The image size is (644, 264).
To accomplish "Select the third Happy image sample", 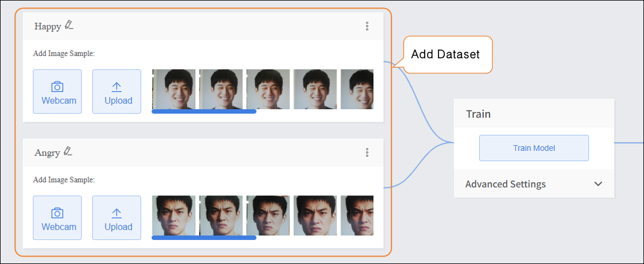I will tap(268, 89).
